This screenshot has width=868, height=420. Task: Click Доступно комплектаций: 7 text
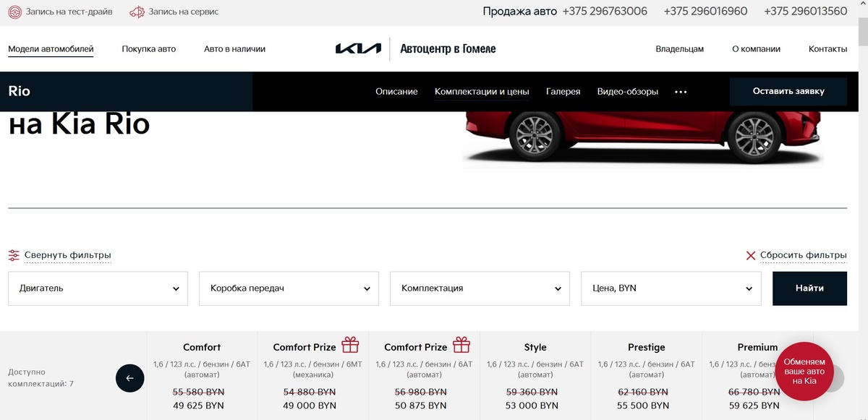(41, 378)
